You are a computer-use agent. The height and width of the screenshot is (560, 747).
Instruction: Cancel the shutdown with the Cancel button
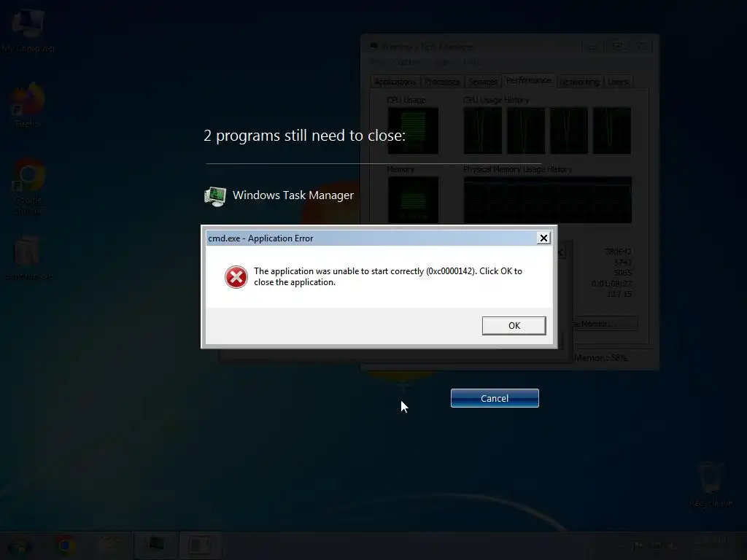[x=495, y=398]
